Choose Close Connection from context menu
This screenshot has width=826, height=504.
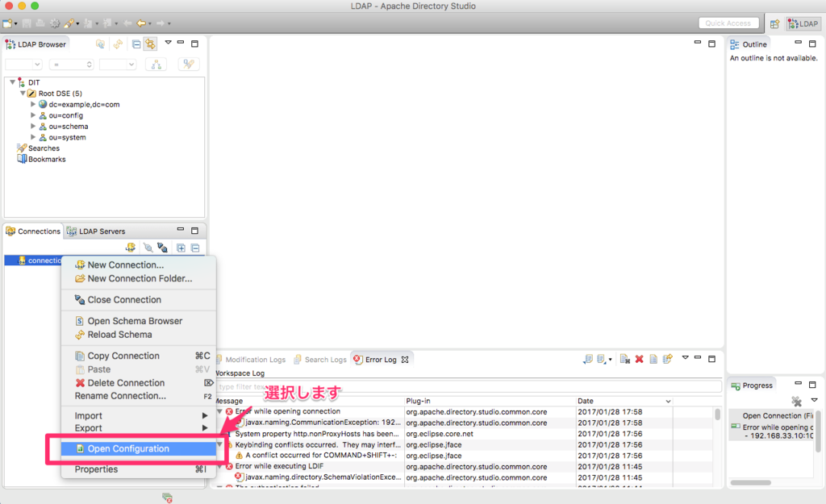tap(139, 300)
